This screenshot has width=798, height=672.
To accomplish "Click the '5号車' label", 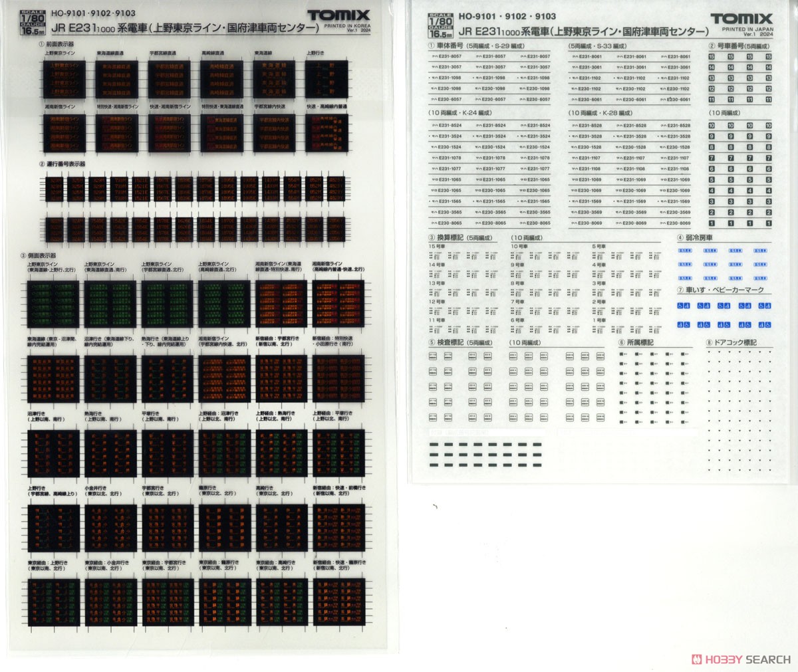I will point(598,247).
